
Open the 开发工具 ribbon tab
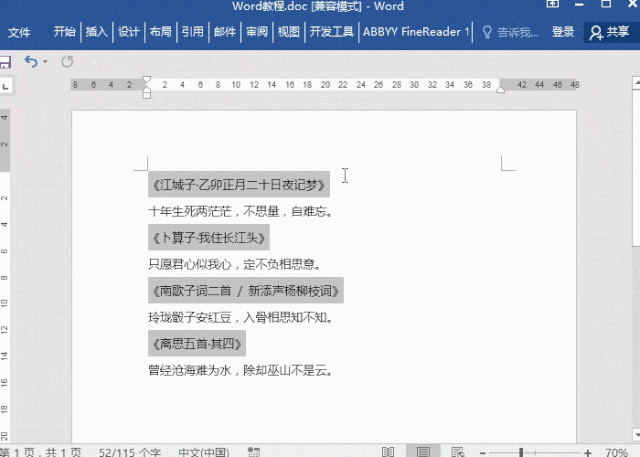(x=331, y=32)
